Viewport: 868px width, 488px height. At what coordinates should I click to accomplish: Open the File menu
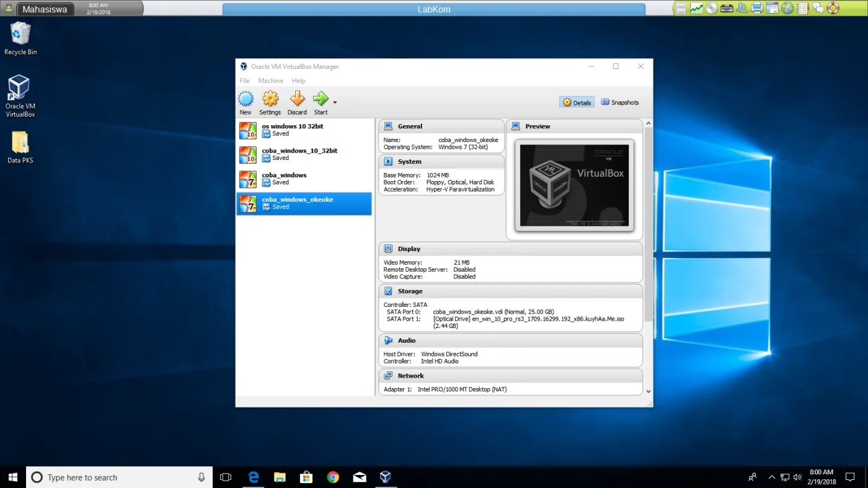click(x=245, y=81)
